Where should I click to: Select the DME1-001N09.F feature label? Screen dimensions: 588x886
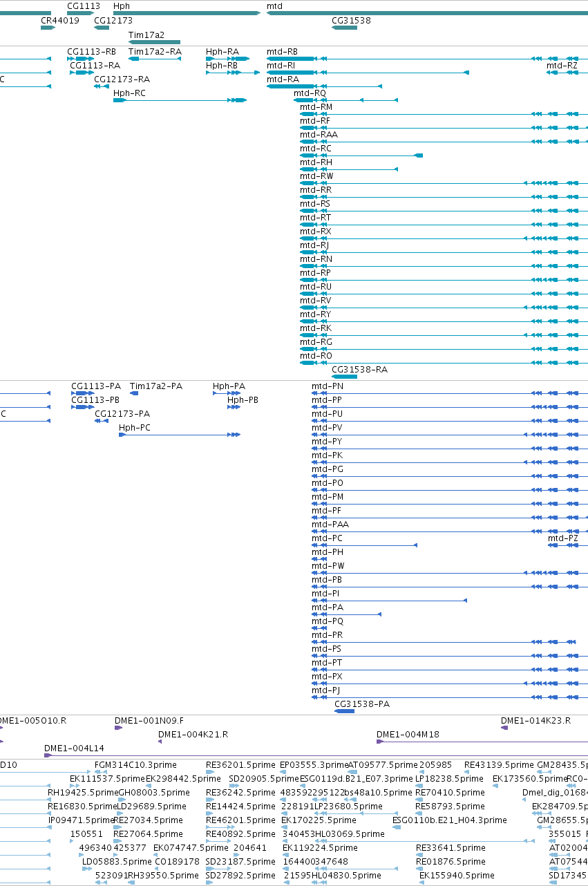149,721
